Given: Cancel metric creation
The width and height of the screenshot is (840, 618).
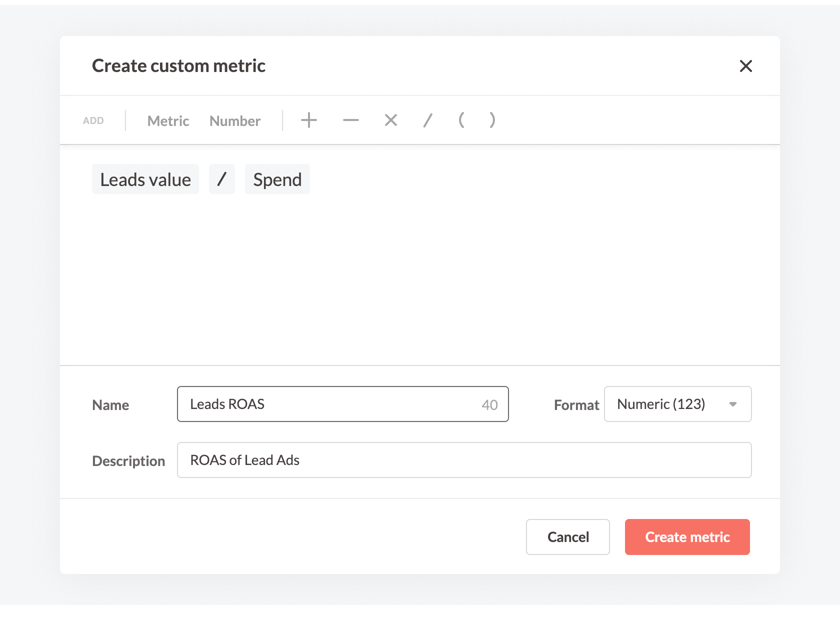Looking at the screenshot, I should (568, 537).
